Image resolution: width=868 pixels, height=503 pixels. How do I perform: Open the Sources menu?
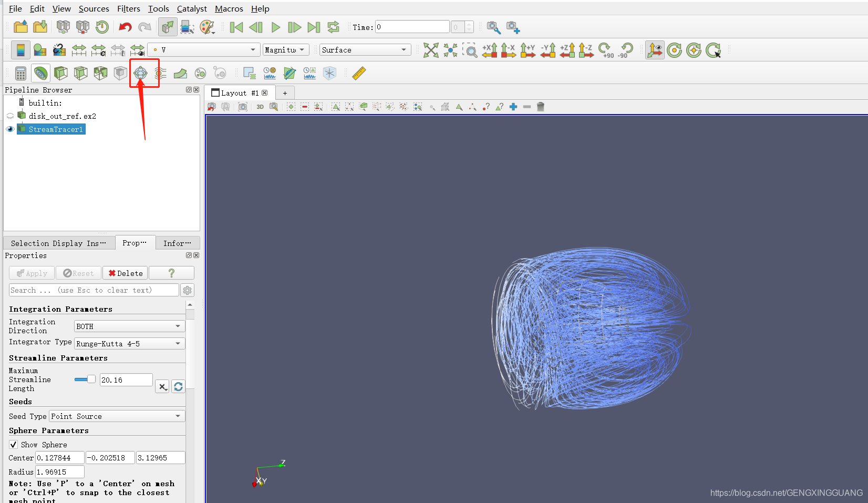click(x=94, y=8)
